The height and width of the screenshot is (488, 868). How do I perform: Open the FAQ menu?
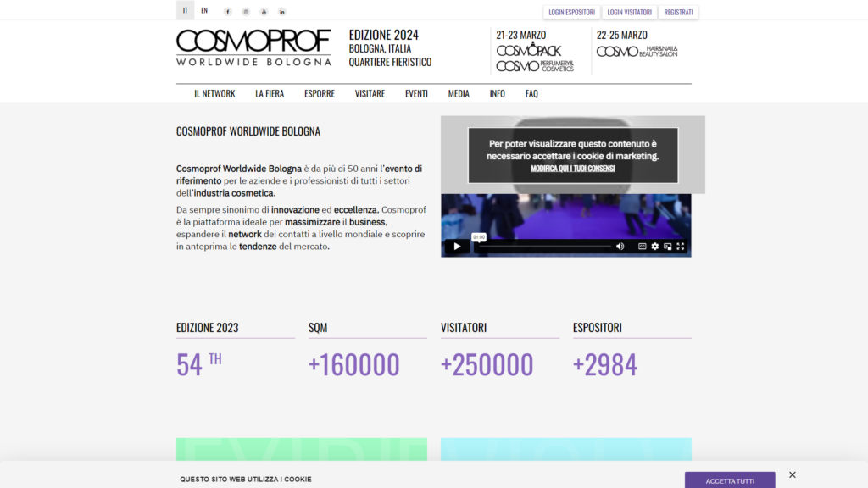(531, 93)
